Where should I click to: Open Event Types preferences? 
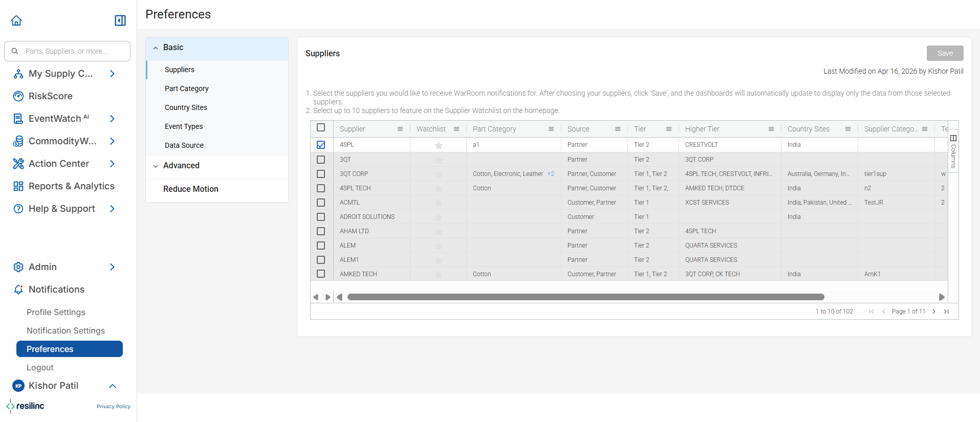[x=184, y=126]
